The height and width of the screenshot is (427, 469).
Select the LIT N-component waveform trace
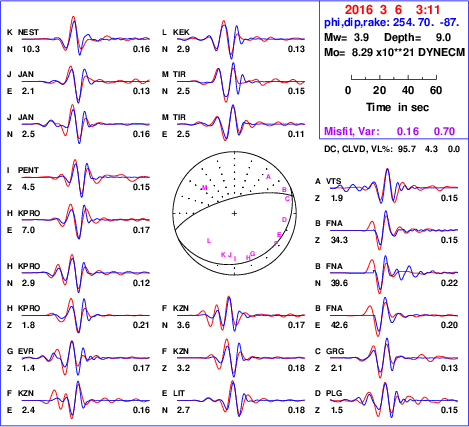pyautogui.click(x=241, y=399)
